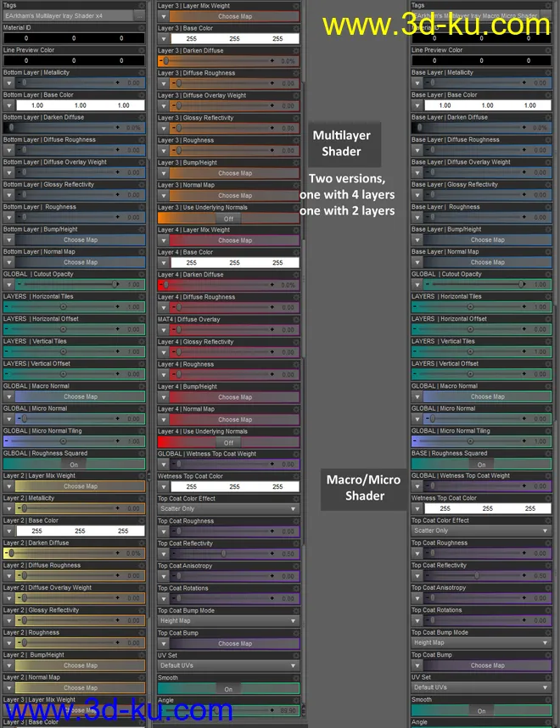Toggle Layer 4 Use Underlying Normals switch

[228, 442]
